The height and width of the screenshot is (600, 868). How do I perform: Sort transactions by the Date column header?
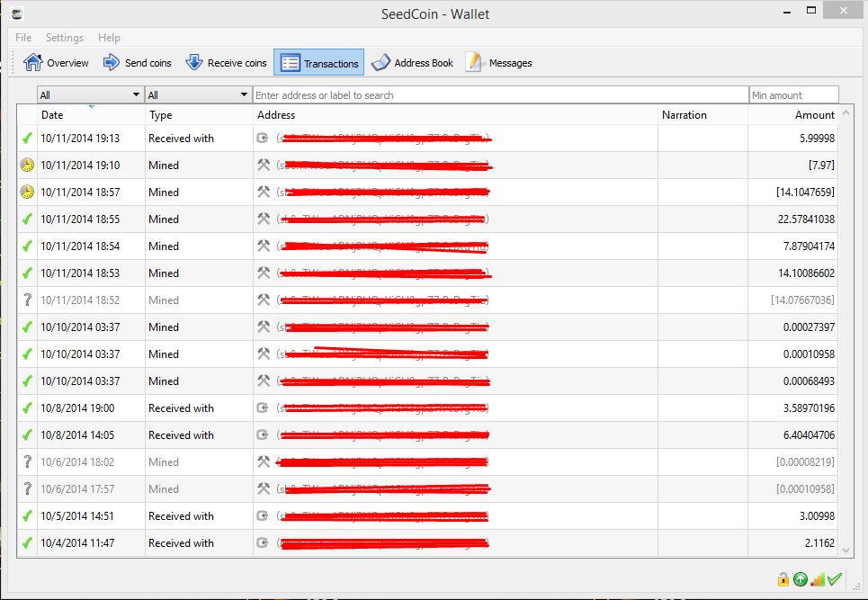[x=91, y=115]
